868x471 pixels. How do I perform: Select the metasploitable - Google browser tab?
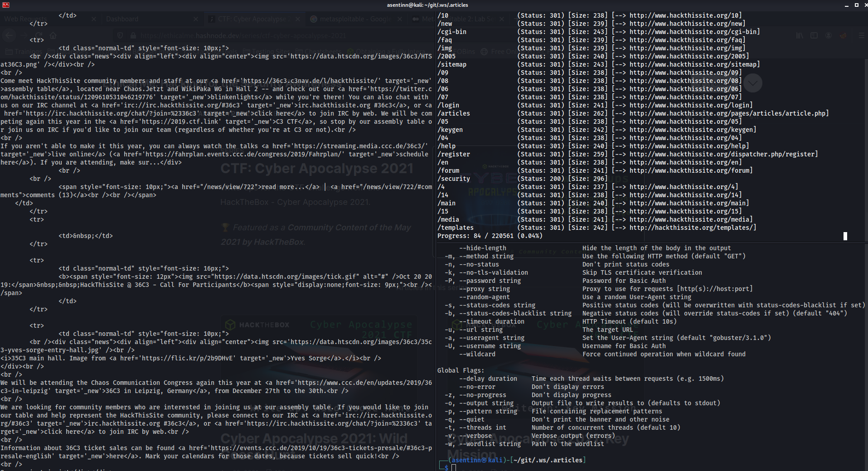point(355,19)
